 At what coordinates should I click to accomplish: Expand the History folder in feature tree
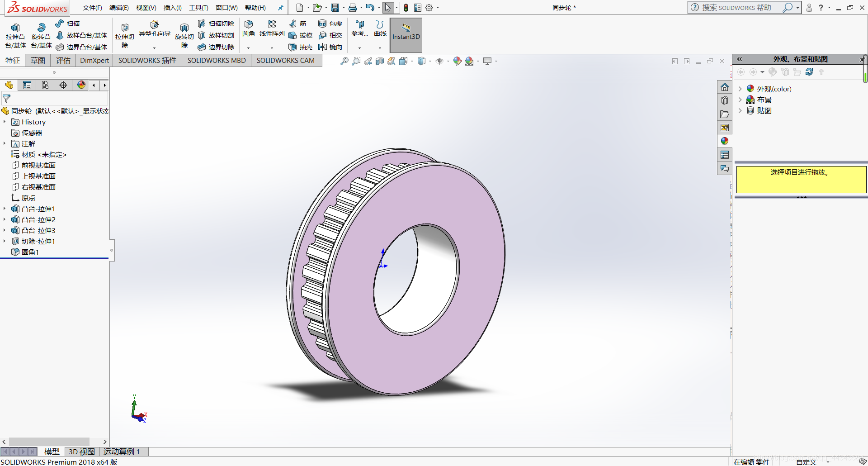[5, 122]
